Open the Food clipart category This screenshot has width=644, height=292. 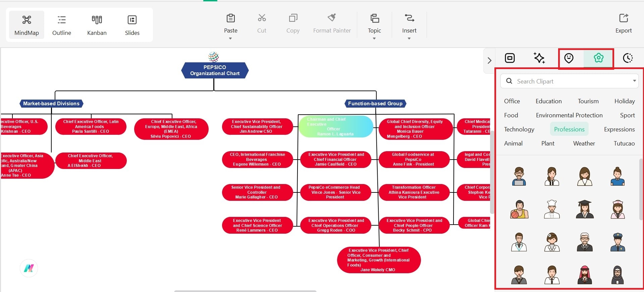pyautogui.click(x=511, y=115)
